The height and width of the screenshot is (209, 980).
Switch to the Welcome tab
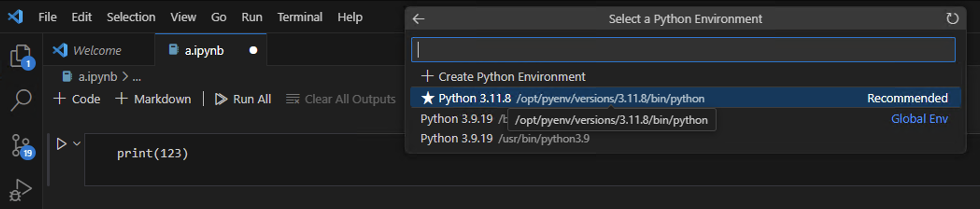click(97, 50)
